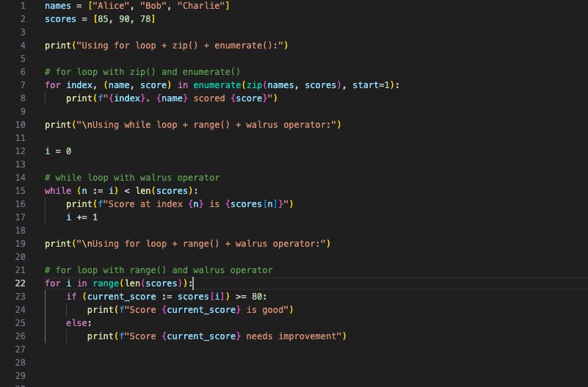Click line number 28 in the gutter
Screen dimensions: 588x387
[21, 363]
